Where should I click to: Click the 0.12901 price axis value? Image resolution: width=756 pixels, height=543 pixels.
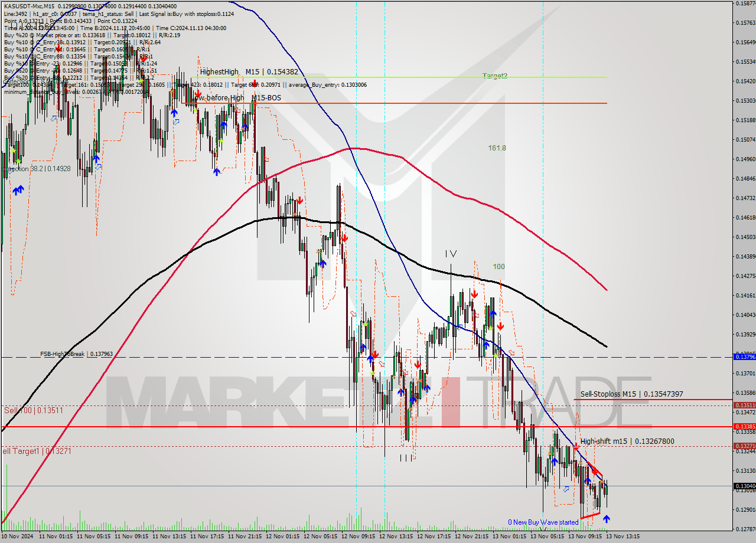pos(745,509)
